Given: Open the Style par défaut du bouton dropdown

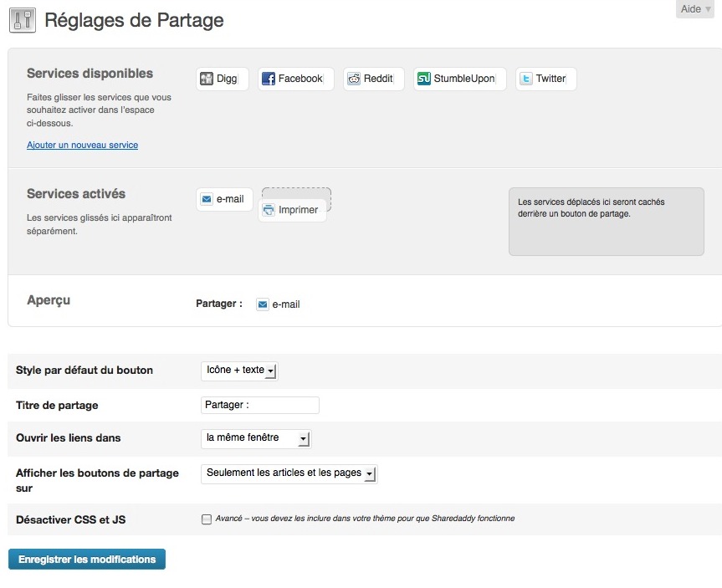Looking at the screenshot, I should tap(239, 371).
